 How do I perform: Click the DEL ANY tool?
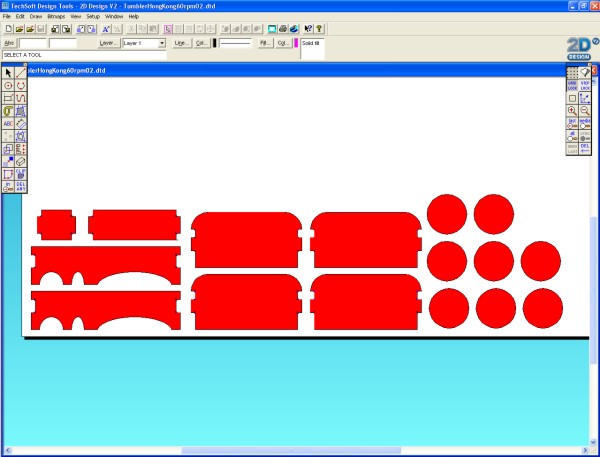tap(21, 186)
